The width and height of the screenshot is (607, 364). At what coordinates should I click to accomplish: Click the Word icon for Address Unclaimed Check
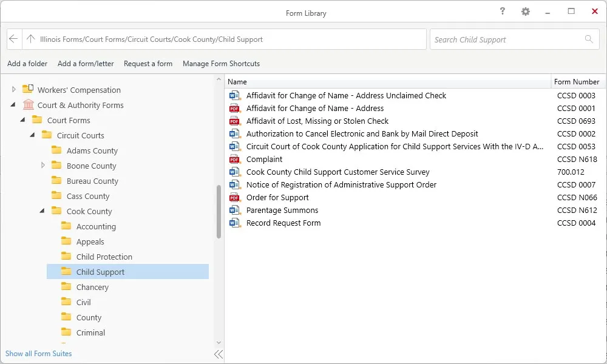234,95
